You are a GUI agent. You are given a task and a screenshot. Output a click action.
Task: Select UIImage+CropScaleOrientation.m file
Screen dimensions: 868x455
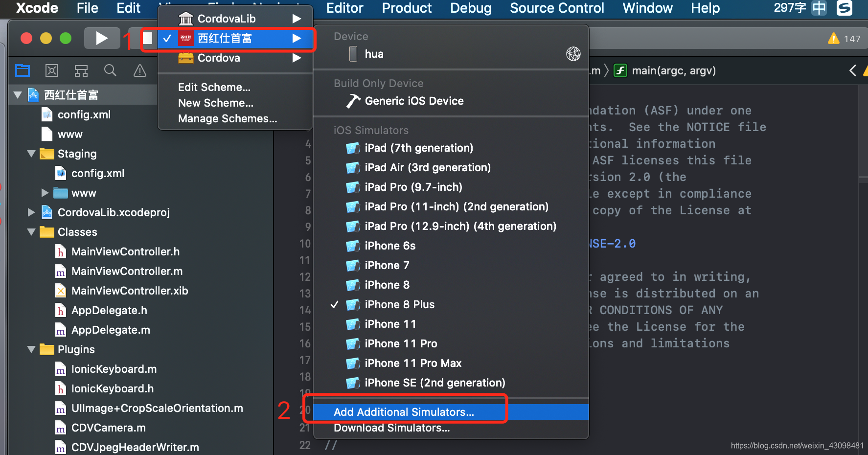point(157,408)
